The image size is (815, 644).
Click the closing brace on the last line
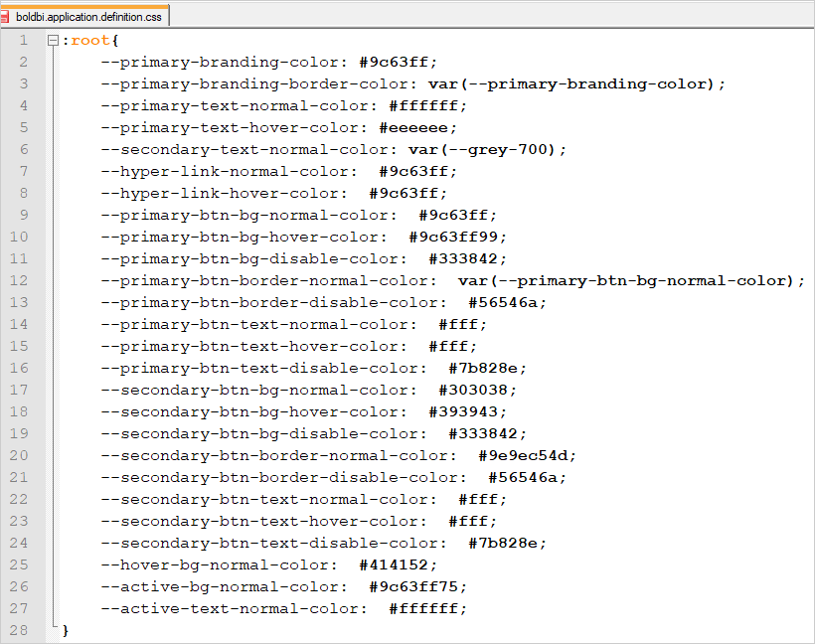pyautogui.click(x=66, y=631)
